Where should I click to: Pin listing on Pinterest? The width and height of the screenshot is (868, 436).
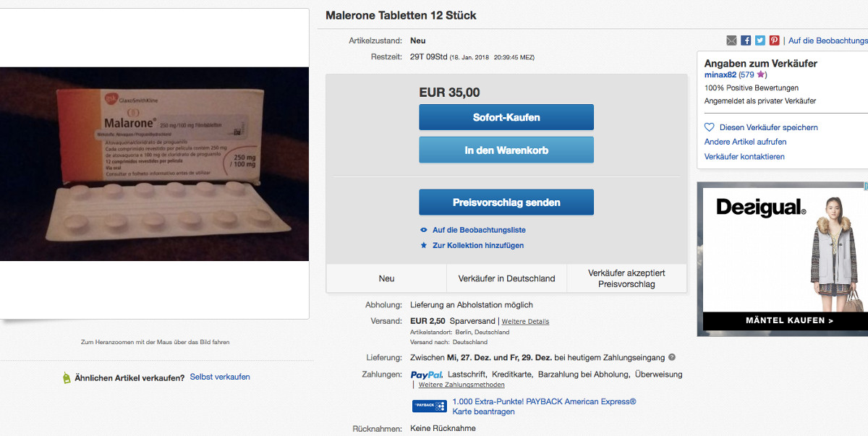(774, 40)
